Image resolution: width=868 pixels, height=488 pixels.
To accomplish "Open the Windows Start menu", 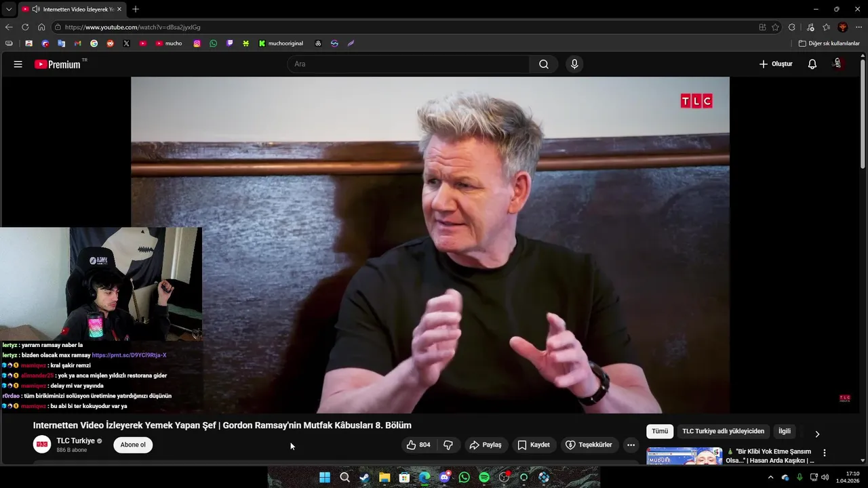I will (325, 477).
